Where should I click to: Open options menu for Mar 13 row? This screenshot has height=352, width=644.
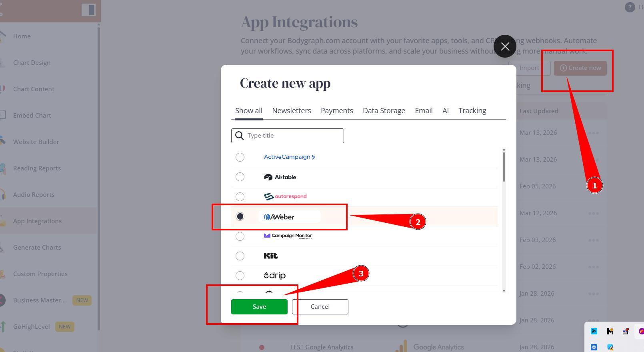coord(593,133)
